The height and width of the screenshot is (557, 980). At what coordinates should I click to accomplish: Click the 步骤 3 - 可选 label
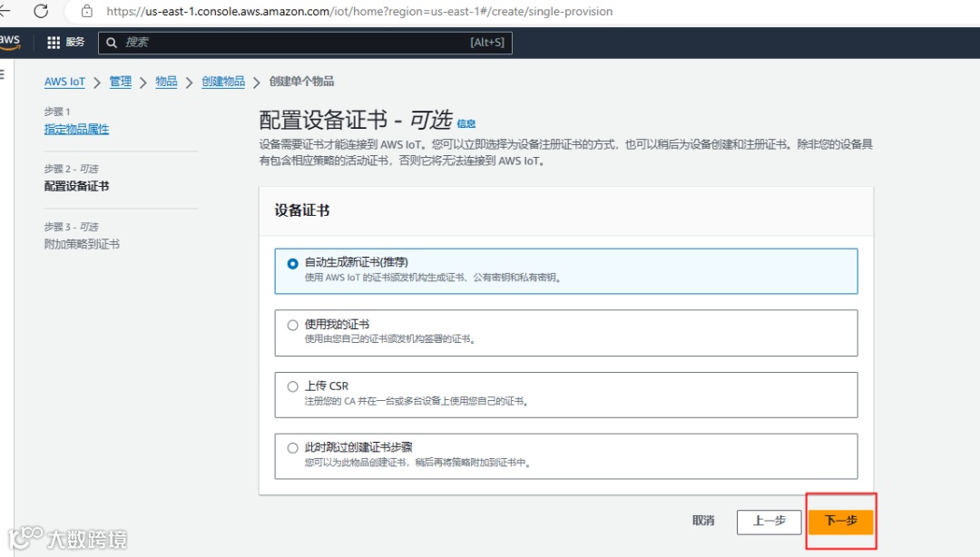click(x=72, y=226)
